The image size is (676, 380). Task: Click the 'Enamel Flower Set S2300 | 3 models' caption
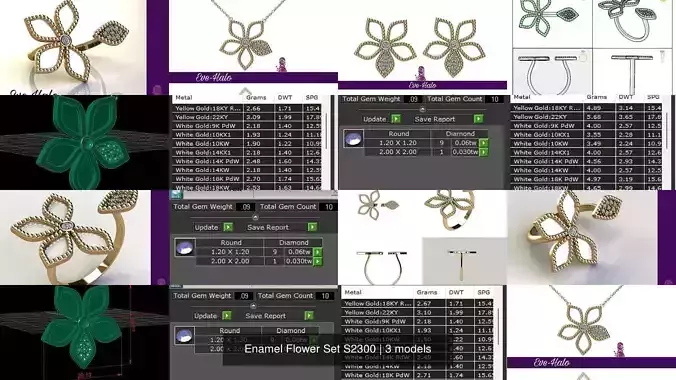(x=338, y=349)
